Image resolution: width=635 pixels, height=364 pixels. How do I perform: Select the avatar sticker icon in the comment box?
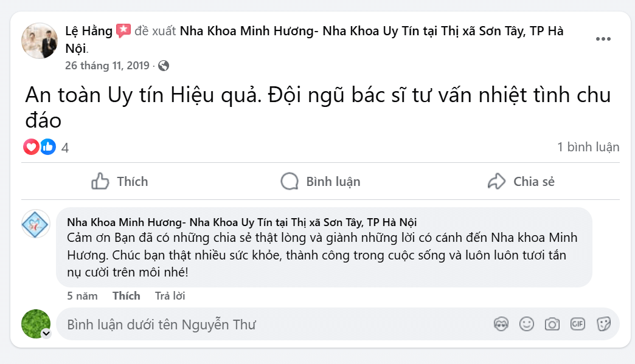point(501,324)
